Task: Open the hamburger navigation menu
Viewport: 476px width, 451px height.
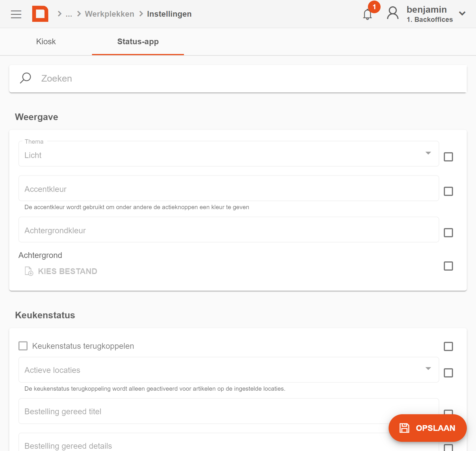Action: coord(16,14)
